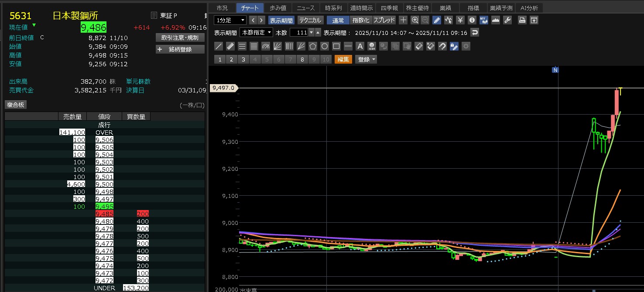
Task: Select the pentagon shape drawing tool
Action: [x=312, y=46]
